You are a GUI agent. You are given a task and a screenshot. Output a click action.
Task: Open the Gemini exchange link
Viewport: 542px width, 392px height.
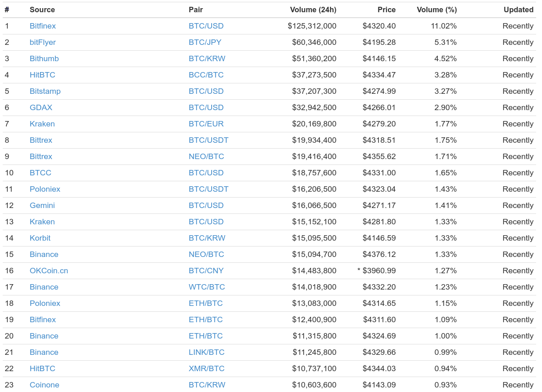point(42,205)
